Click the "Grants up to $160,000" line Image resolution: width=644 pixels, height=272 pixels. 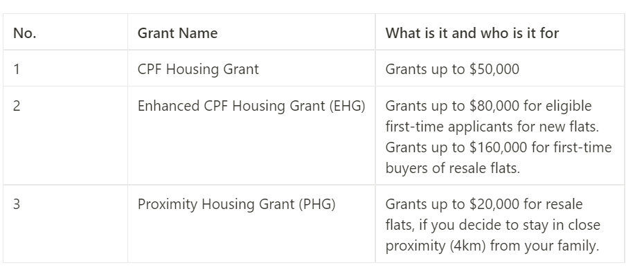coord(499,147)
